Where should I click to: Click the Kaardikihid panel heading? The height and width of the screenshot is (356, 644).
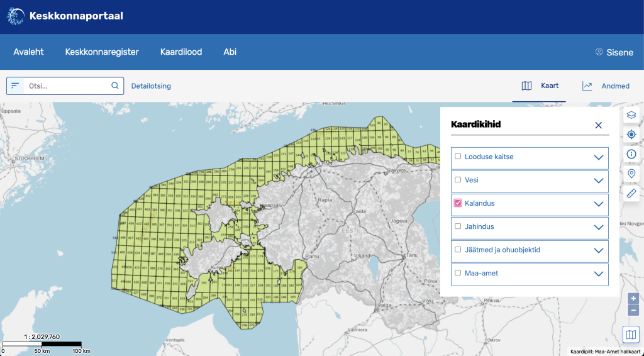(475, 125)
